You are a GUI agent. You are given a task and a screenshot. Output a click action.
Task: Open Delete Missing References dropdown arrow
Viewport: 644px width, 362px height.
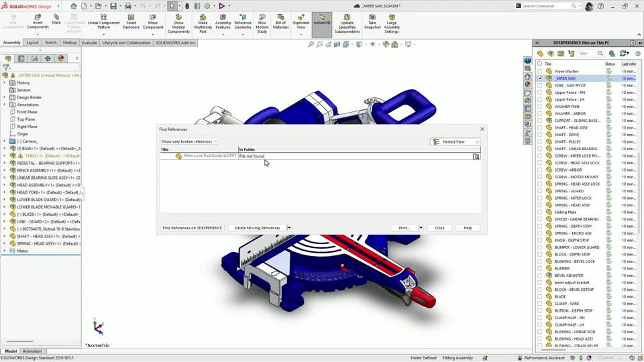click(289, 228)
